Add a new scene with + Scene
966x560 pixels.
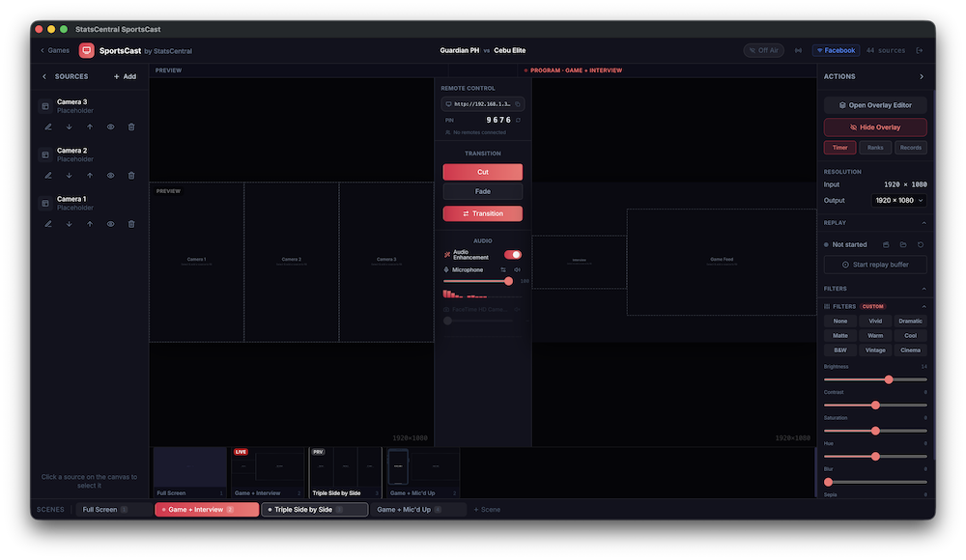[x=487, y=510]
